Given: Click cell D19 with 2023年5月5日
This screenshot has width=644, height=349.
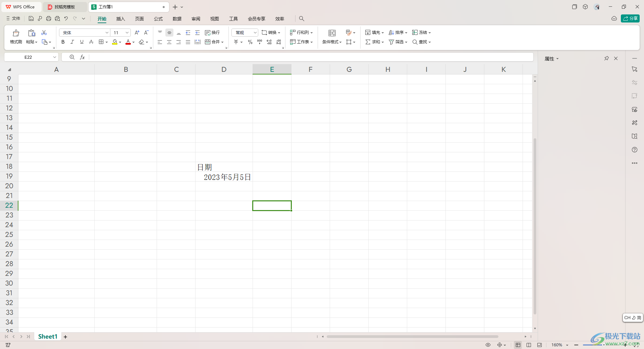Looking at the screenshot, I should (x=224, y=177).
